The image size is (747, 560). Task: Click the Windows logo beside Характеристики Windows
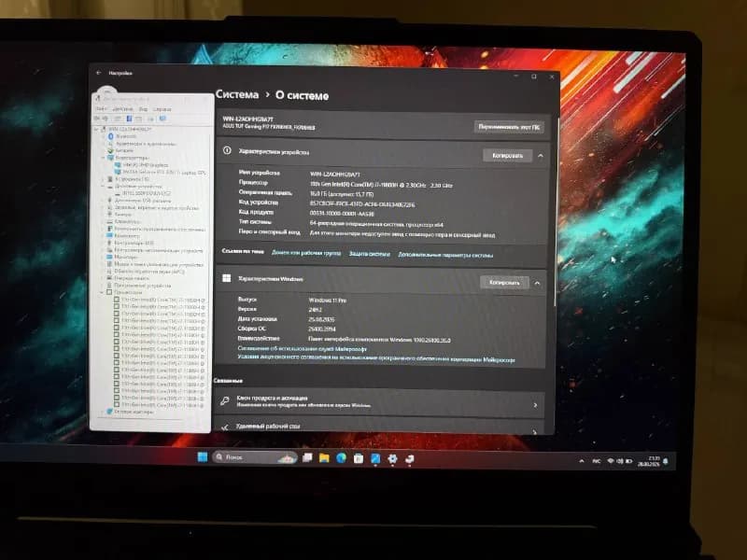tap(227, 278)
